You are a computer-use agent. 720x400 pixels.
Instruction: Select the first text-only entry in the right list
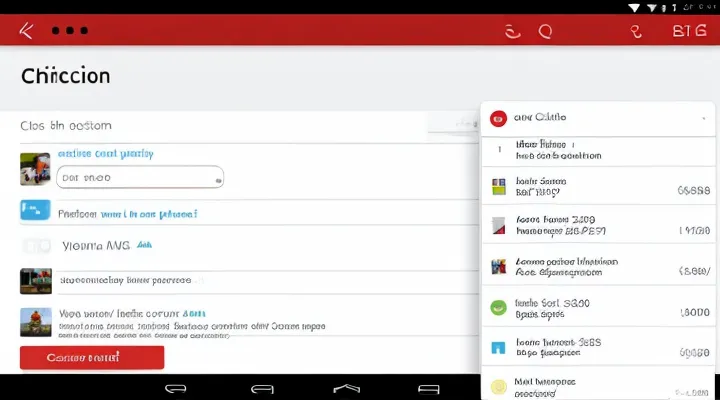[558, 150]
